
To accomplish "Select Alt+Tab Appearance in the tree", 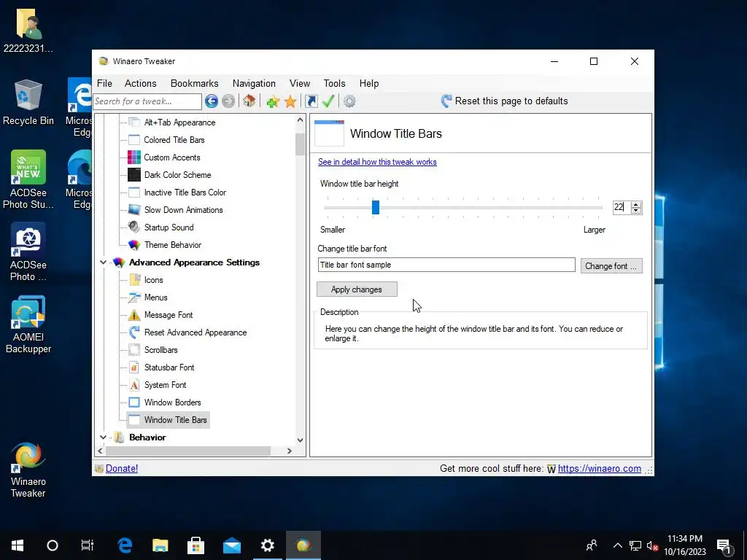I will click(179, 122).
